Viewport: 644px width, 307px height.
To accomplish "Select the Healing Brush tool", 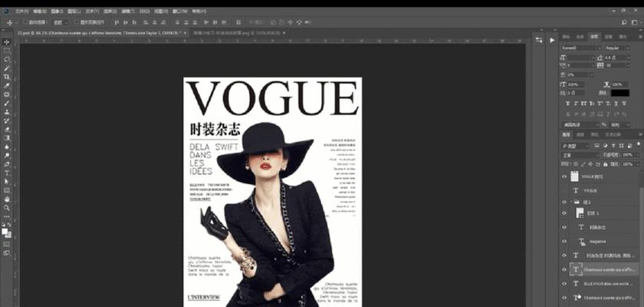I will (x=7, y=94).
